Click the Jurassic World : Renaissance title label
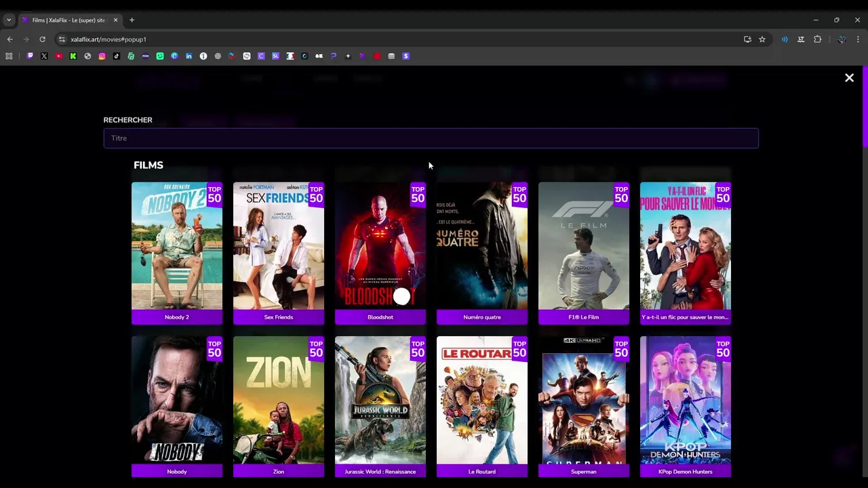 click(380, 472)
